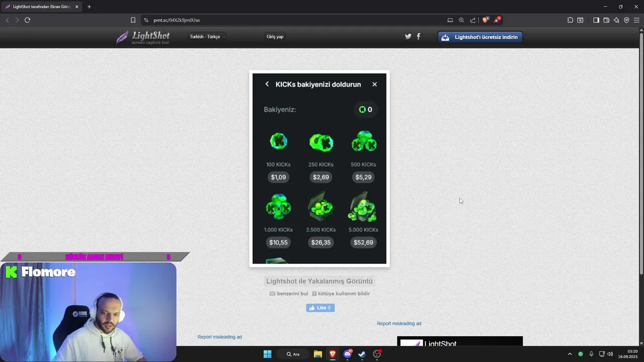Select the 1.000 KICKs coin icon
This screenshot has width=644, height=362.
point(278,207)
